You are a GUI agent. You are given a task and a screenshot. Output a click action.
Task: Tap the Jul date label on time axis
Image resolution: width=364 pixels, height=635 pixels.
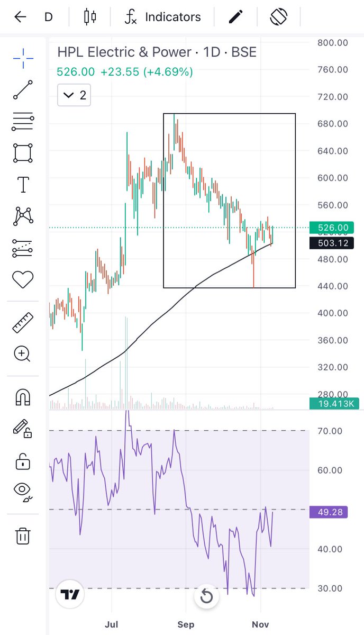click(x=112, y=624)
